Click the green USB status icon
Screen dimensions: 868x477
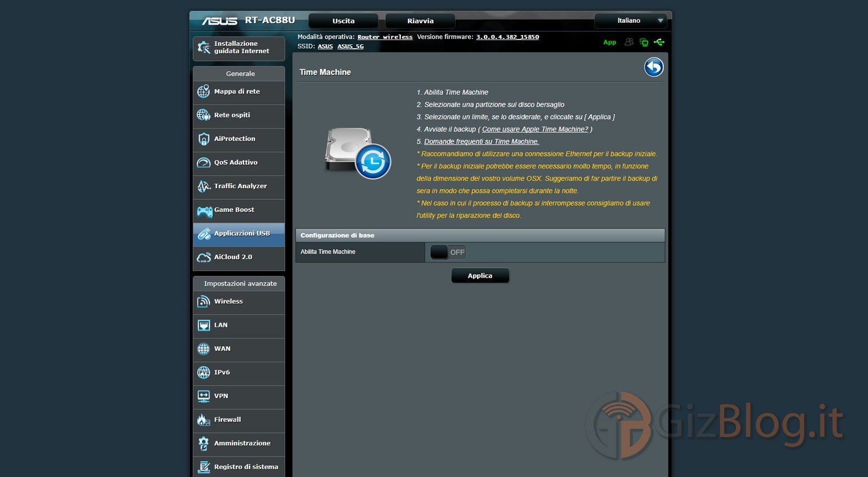click(659, 42)
